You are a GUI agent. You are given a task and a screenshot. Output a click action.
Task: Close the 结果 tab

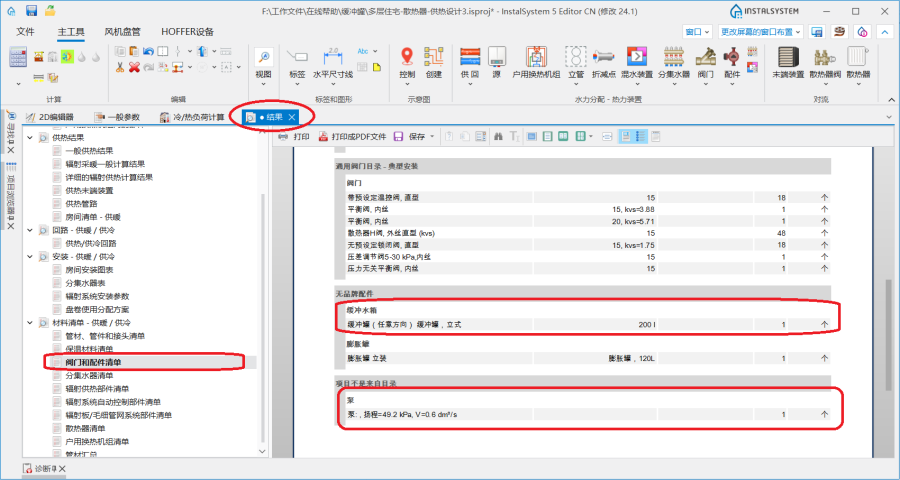pyautogui.click(x=291, y=117)
